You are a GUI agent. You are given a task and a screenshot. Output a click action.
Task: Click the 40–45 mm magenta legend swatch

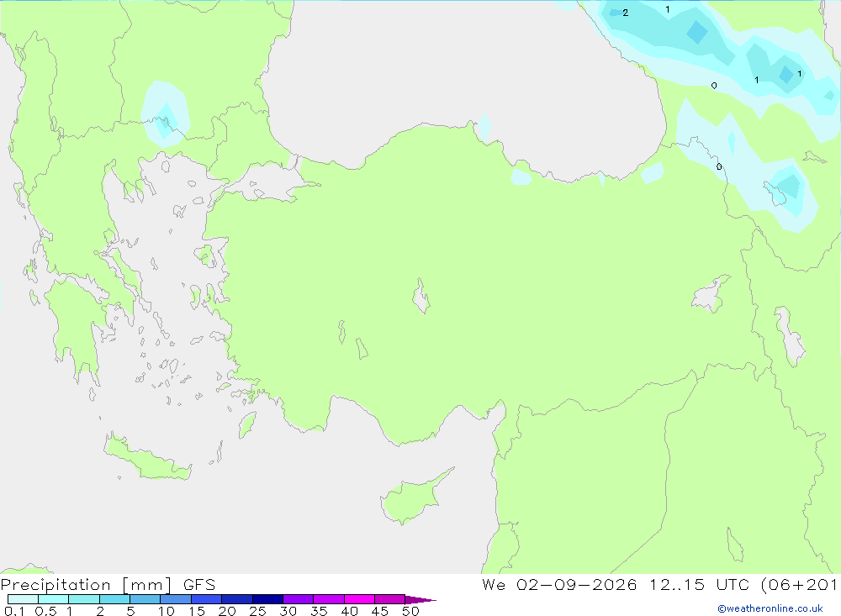359,599
